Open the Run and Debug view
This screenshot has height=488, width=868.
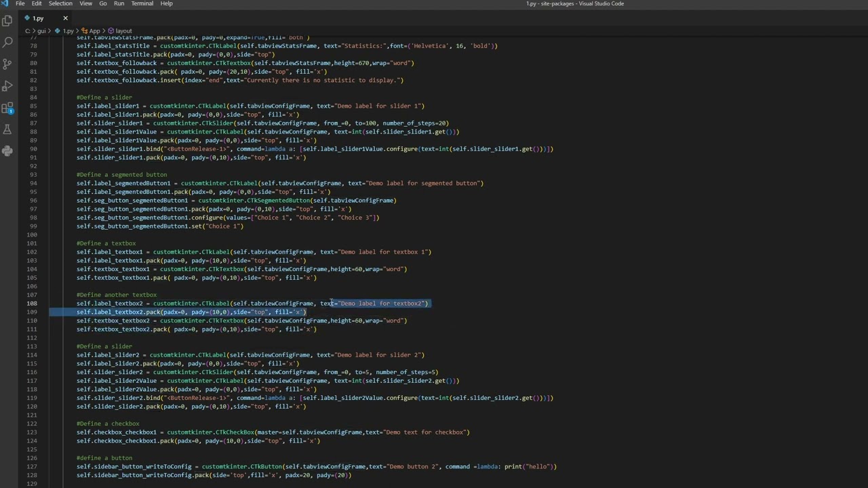7,85
